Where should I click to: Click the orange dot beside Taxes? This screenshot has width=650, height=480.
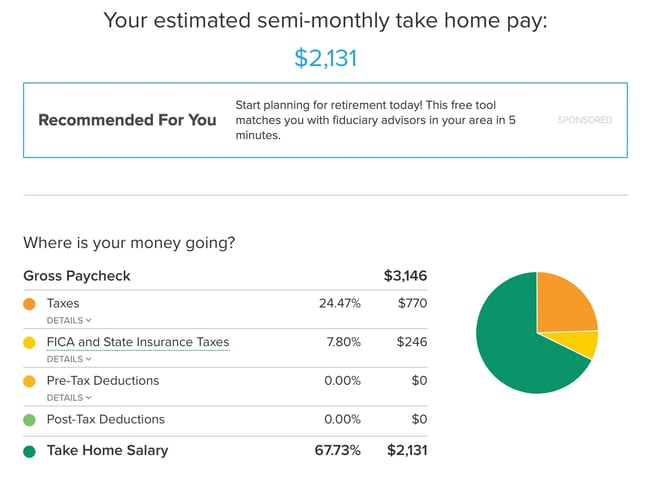point(29,303)
